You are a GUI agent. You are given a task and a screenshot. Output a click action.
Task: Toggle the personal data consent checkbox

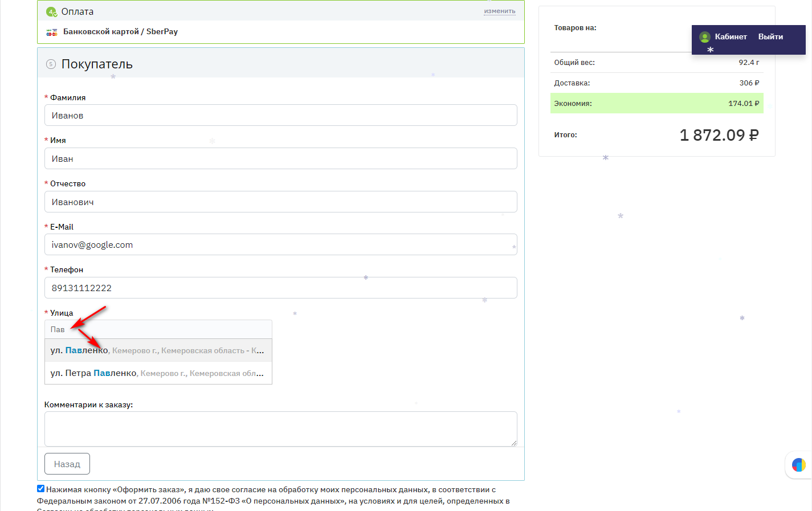[41, 489]
